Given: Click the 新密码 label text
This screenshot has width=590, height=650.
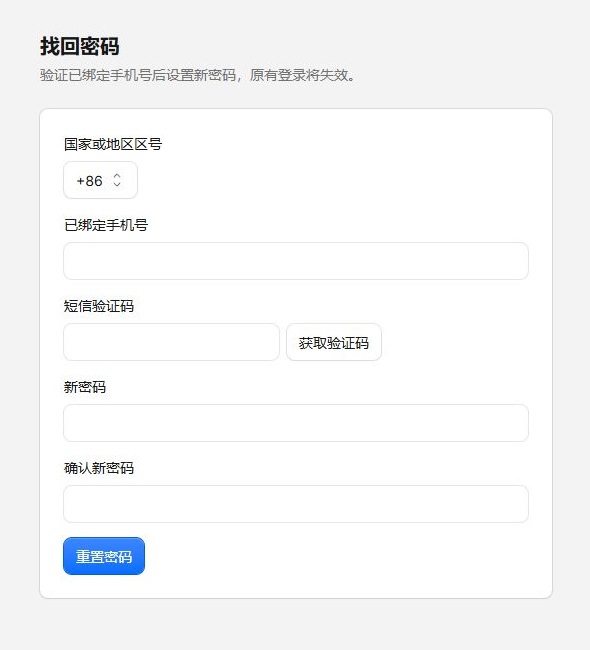Looking at the screenshot, I should coord(85,387).
